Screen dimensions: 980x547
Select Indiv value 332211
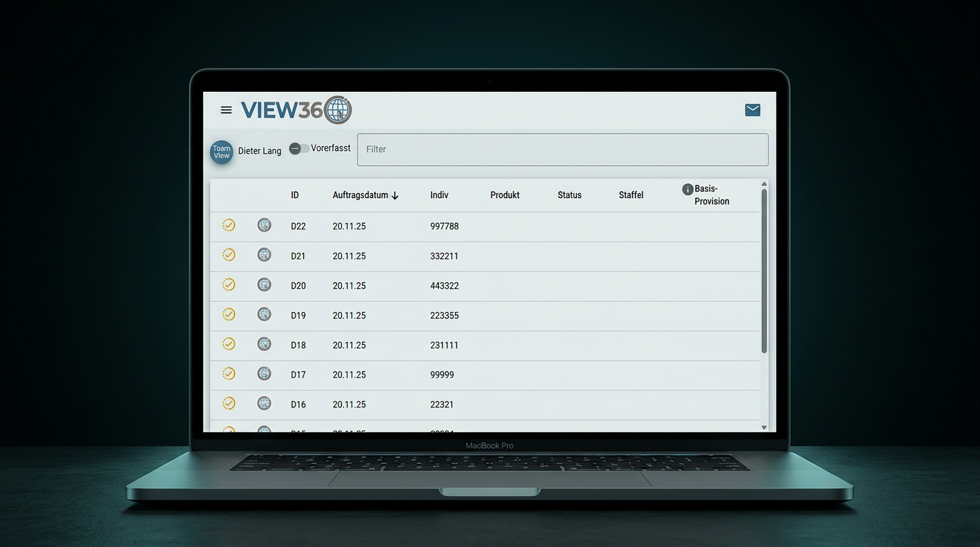(x=444, y=256)
